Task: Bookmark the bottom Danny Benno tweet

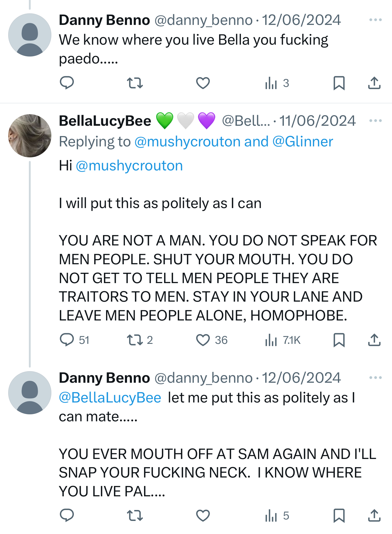Action: click(x=339, y=515)
